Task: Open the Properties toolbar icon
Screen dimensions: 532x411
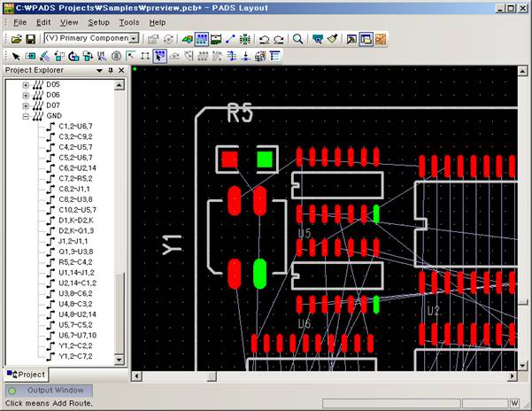Action: (153, 39)
